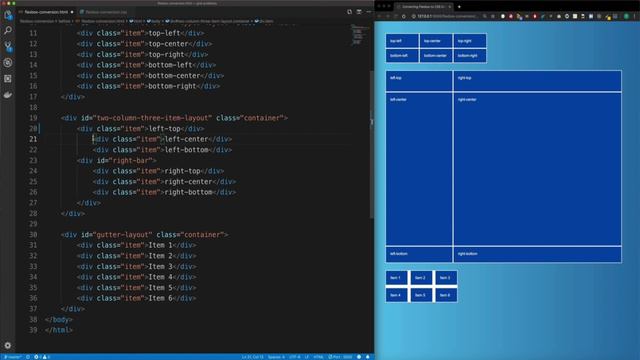Viewport: 640px width, 360px height.
Task: Click the file name breadcrumb segment
Action: (x=100, y=21)
